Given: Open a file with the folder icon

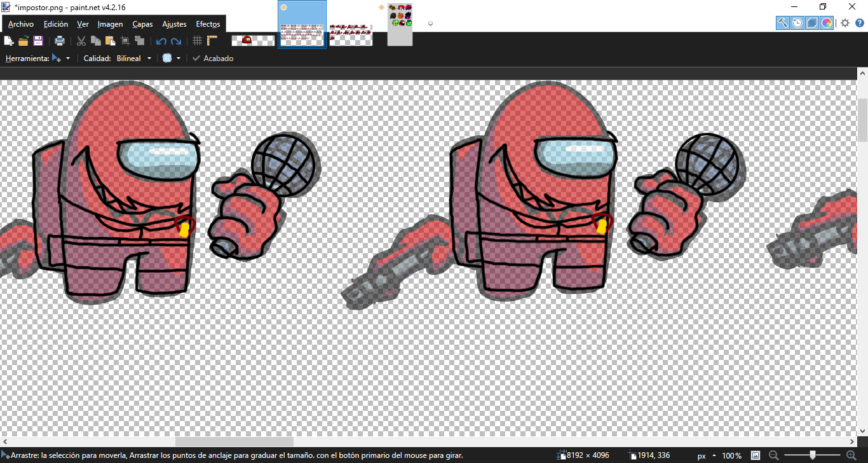Looking at the screenshot, I should 24,41.
